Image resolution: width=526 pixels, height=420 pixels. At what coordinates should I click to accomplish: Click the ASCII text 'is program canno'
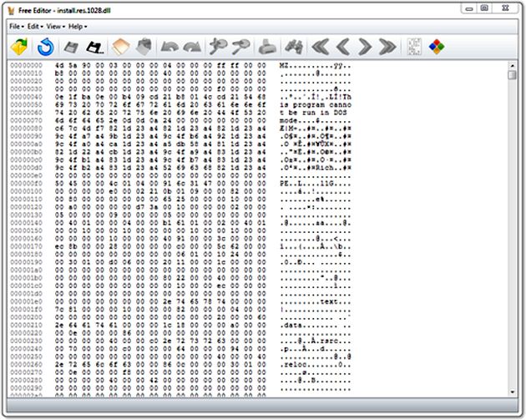[316, 104]
